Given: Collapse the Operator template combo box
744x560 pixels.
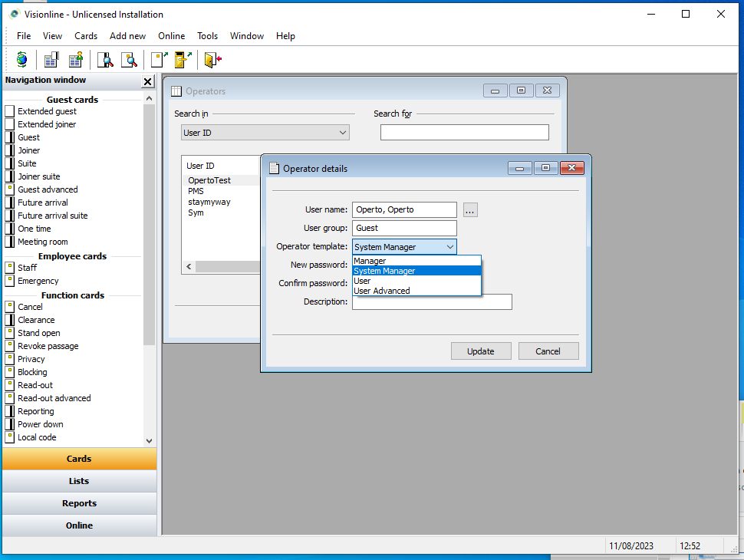Looking at the screenshot, I should pyautogui.click(x=449, y=247).
